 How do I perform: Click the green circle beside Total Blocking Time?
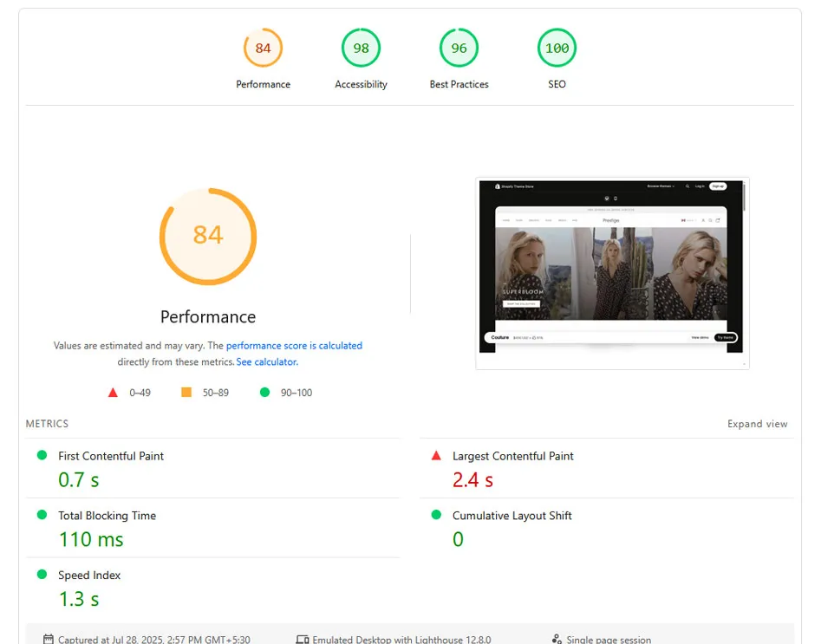click(x=42, y=515)
